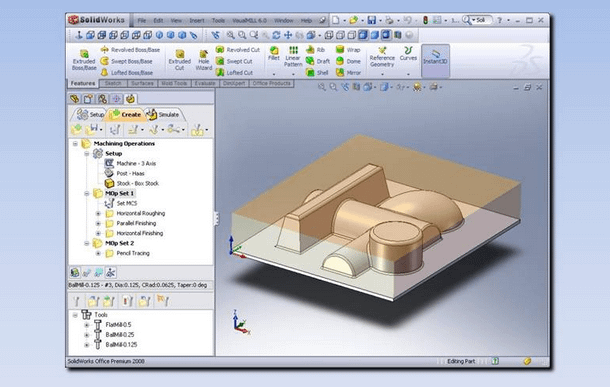Viewport: 610px width, 387px height.
Task: Switch to the Simulate tab
Action: pos(164,114)
